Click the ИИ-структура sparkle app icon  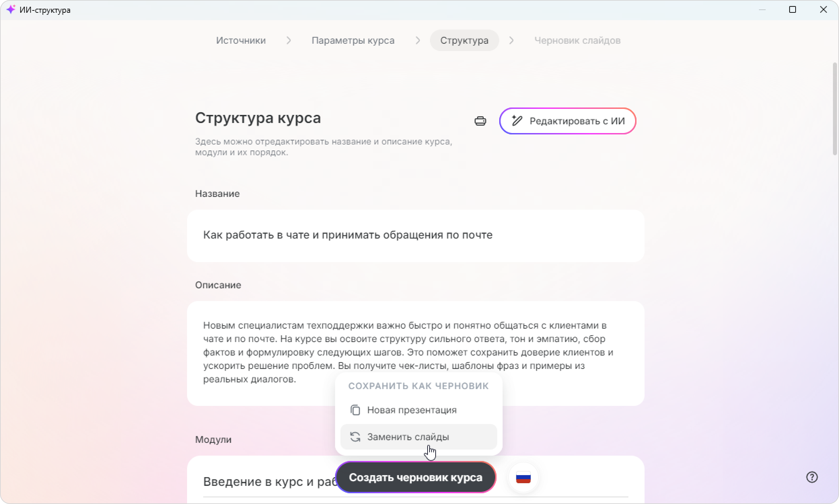coord(11,9)
